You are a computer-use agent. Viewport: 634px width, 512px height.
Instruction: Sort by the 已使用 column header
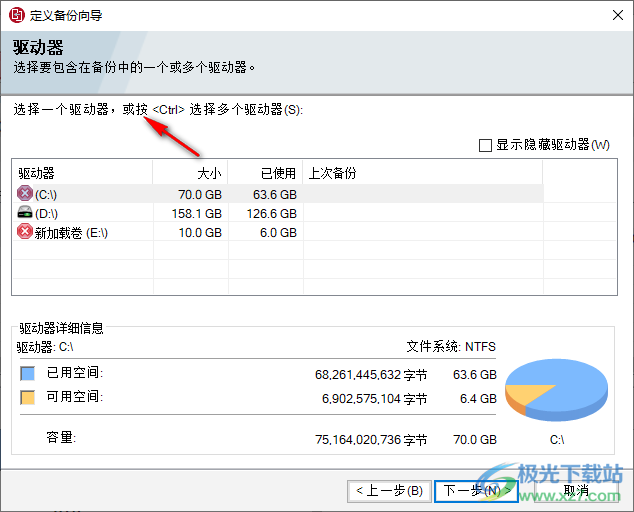(x=265, y=173)
